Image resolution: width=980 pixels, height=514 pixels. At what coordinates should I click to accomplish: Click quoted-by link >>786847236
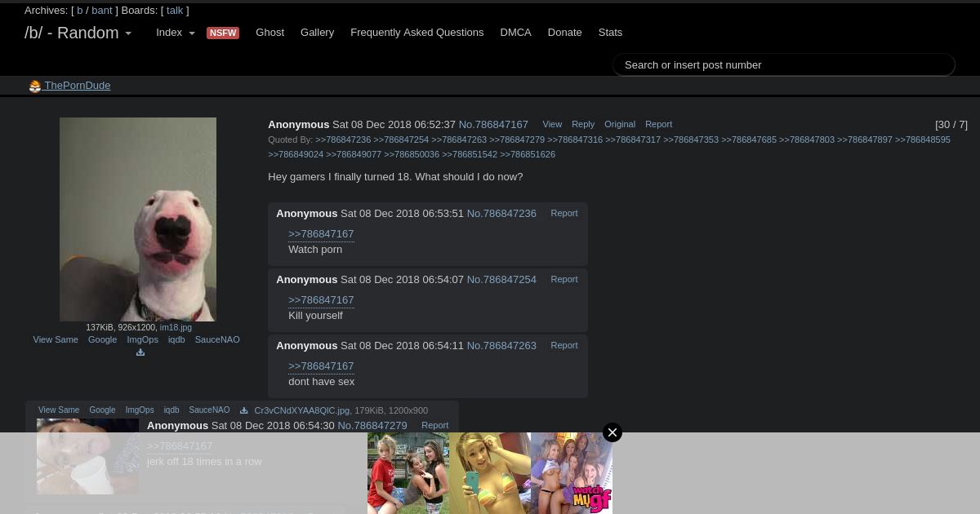(x=343, y=140)
